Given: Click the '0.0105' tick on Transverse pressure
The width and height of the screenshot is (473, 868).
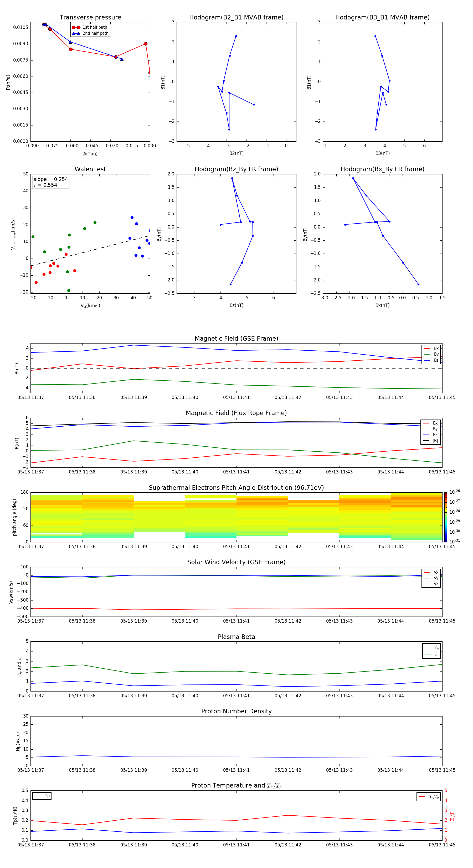Looking at the screenshot, I should point(21,28).
